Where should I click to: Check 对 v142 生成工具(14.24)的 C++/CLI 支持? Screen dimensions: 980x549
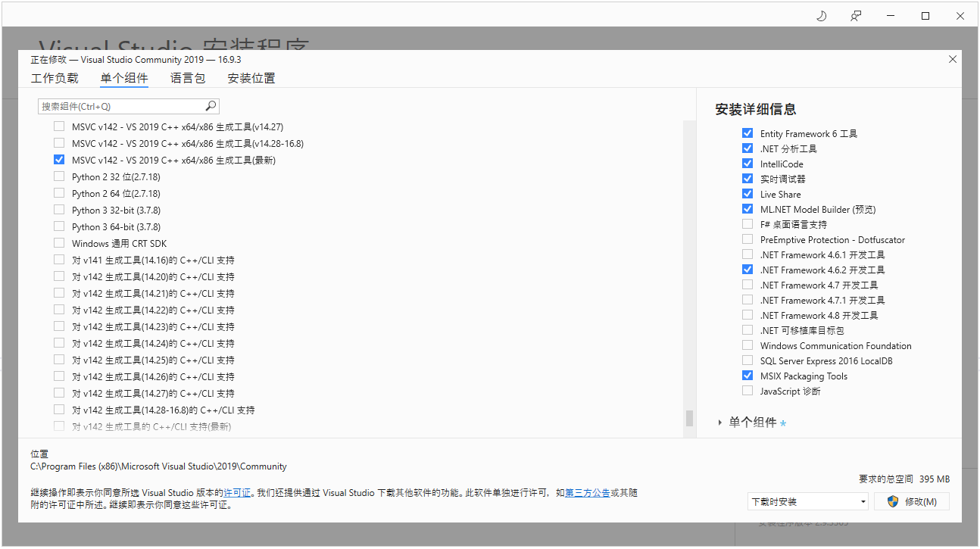coord(59,343)
